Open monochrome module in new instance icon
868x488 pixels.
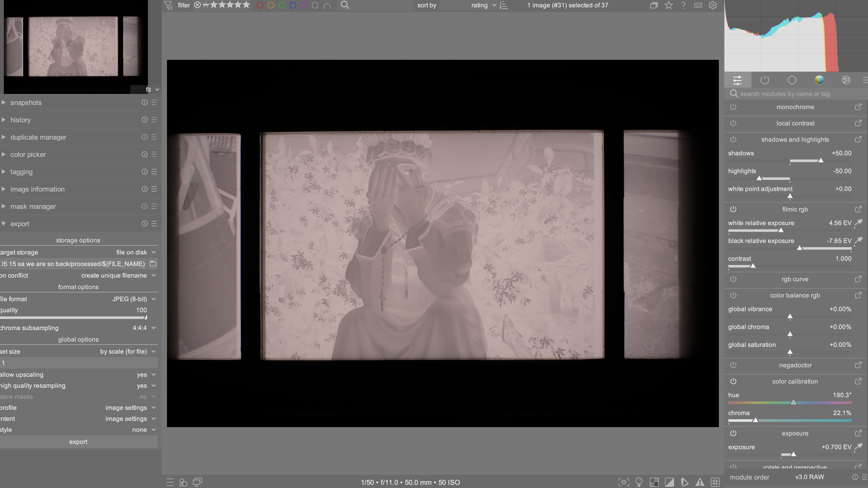pos(858,107)
